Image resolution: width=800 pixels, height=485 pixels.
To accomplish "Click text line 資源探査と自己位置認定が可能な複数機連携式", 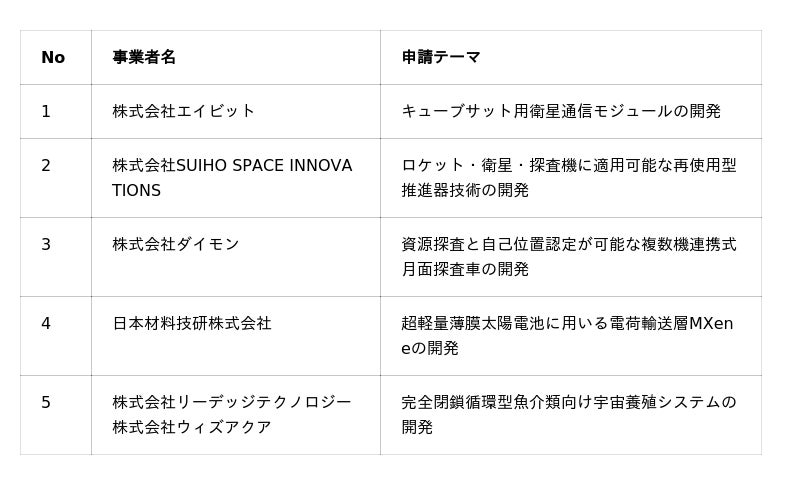I will click(x=568, y=245).
